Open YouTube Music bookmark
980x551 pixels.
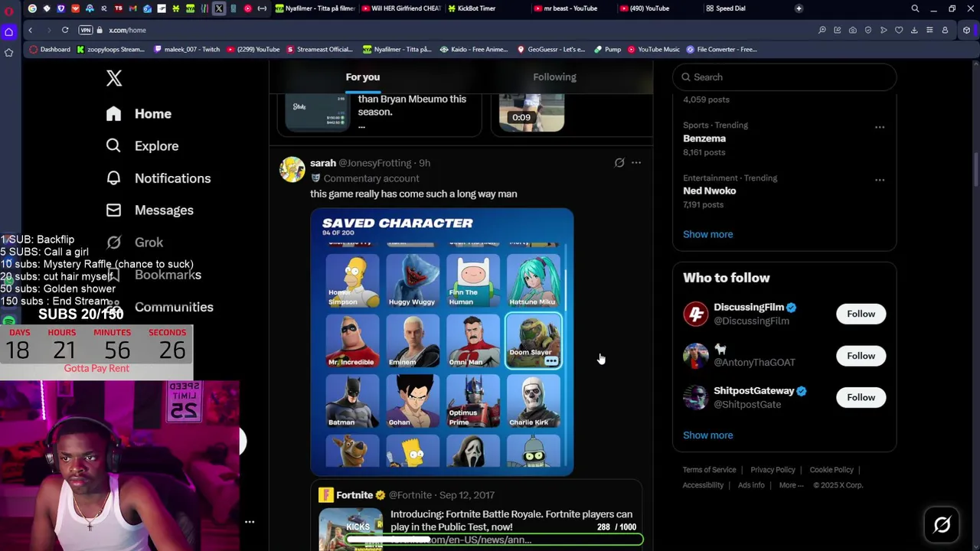coord(655,49)
